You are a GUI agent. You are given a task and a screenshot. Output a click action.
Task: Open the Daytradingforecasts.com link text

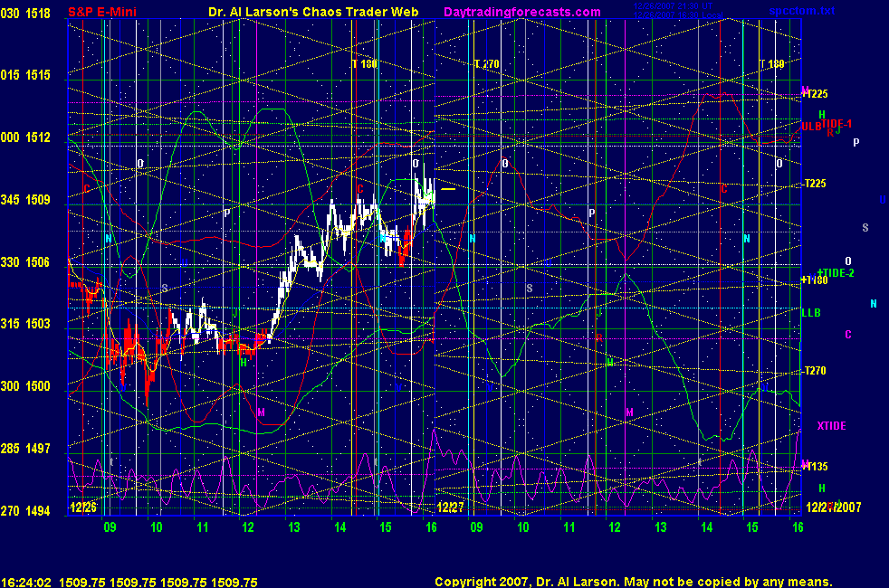[x=522, y=12]
